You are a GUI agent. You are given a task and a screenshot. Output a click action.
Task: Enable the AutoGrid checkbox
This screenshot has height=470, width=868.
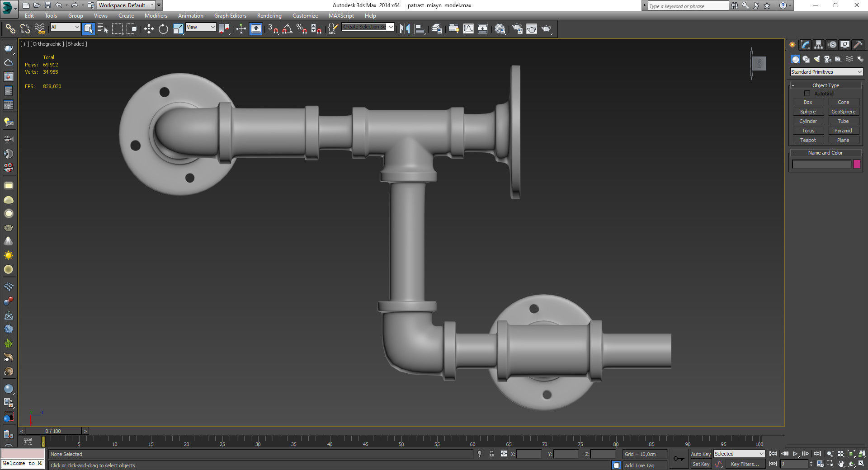[807, 94]
